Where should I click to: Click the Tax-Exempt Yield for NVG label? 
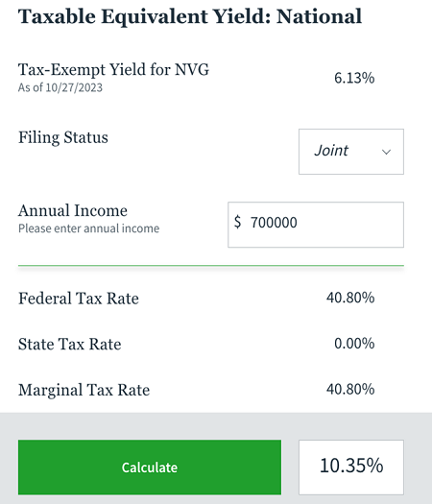click(x=113, y=69)
